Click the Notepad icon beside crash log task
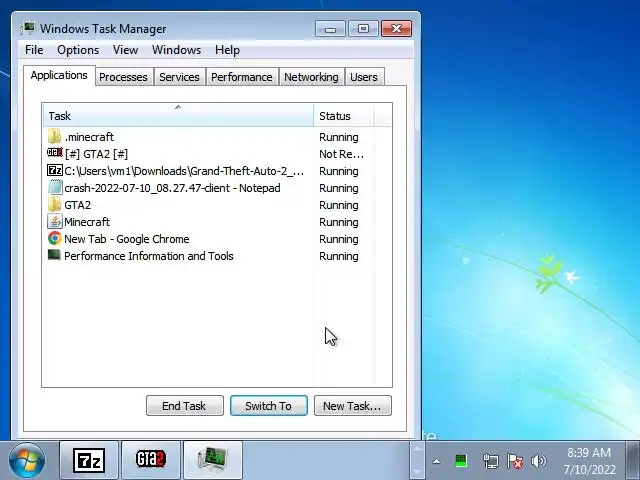640x480 pixels. point(55,187)
